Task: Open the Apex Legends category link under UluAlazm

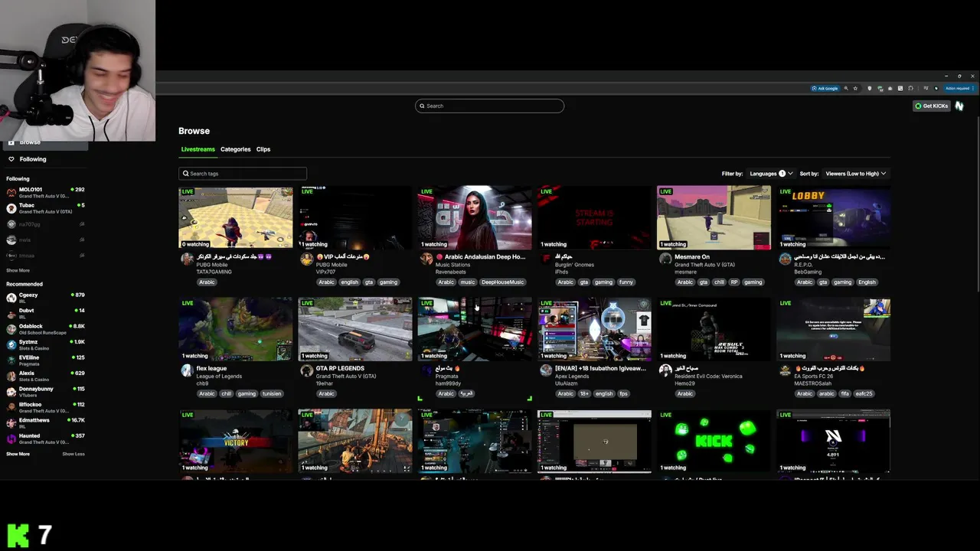Action: point(570,376)
